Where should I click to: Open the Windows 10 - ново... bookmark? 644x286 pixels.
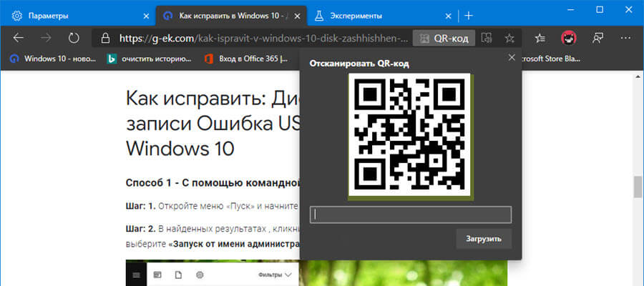pyautogui.click(x=53, y=59)
